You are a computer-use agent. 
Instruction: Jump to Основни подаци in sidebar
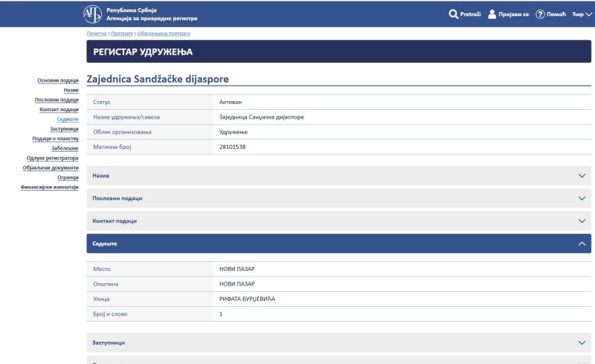[58, 80]
